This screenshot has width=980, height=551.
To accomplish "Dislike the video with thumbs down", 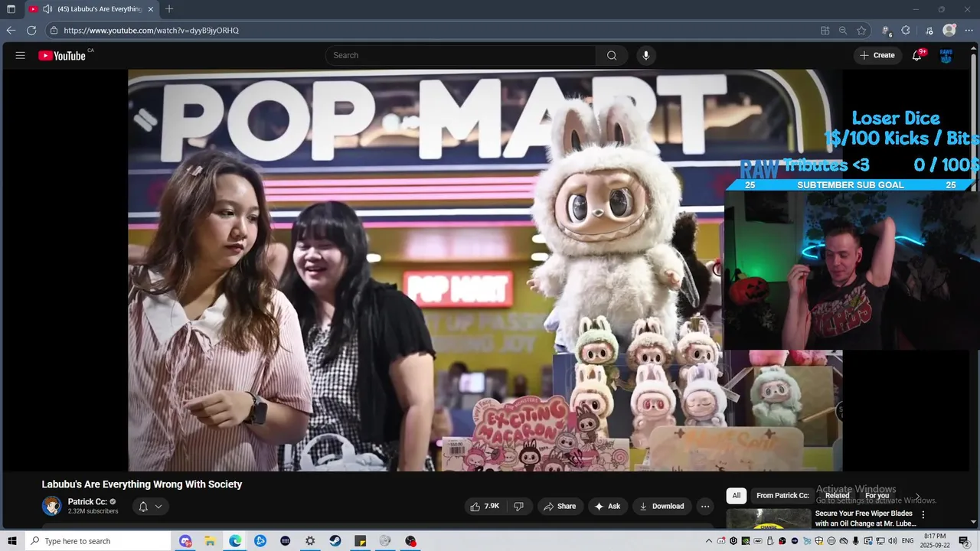I will (518, 506).
